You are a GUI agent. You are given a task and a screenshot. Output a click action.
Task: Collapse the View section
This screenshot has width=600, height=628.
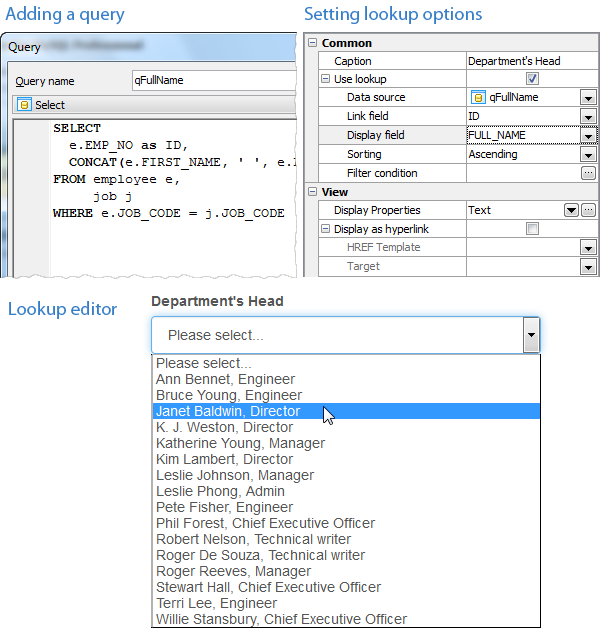(313, 192)
